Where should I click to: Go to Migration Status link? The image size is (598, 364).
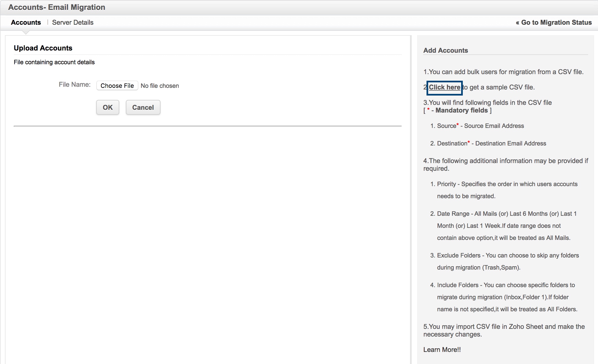point(553,23)
